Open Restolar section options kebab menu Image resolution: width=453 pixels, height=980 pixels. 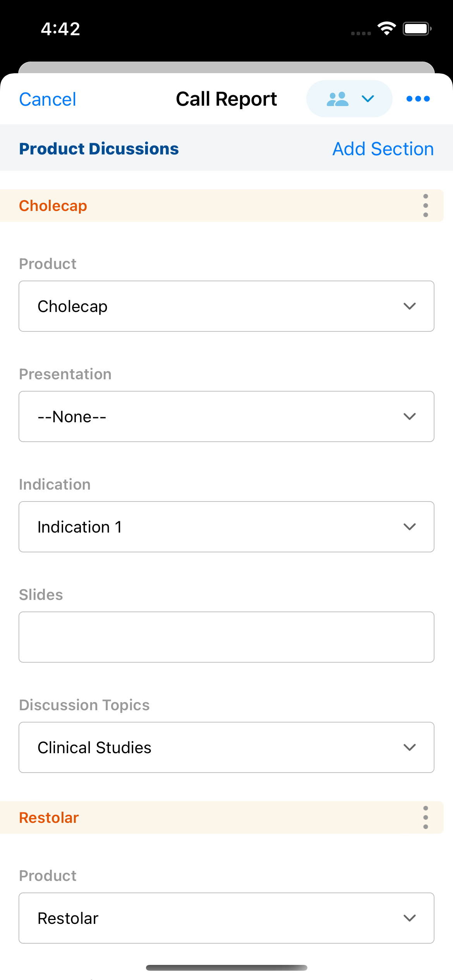[426, 817]
